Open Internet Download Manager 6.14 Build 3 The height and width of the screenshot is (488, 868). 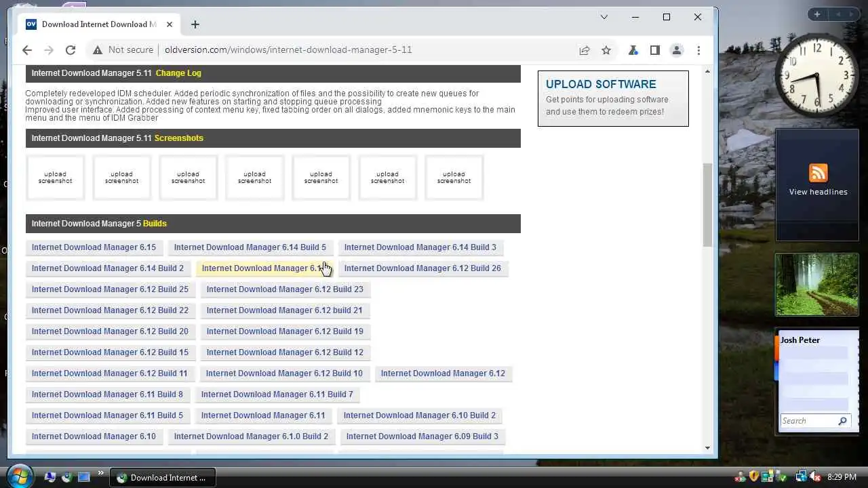(420, 247)
